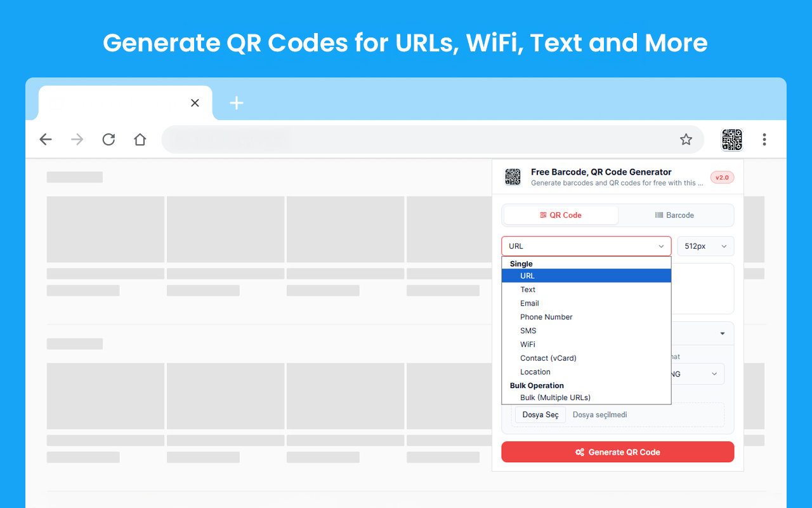
Task: Collapse the URL type dropdown
Action: [x=586, y=246]
